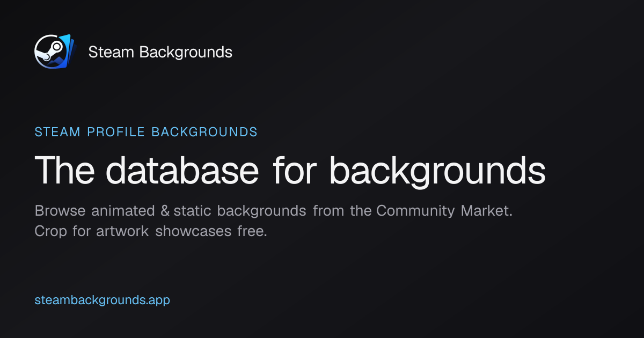The height and width of the screenshot is (338, 644).
Task: Open the steambackgrounds.app link
Action: pos(103,300)
